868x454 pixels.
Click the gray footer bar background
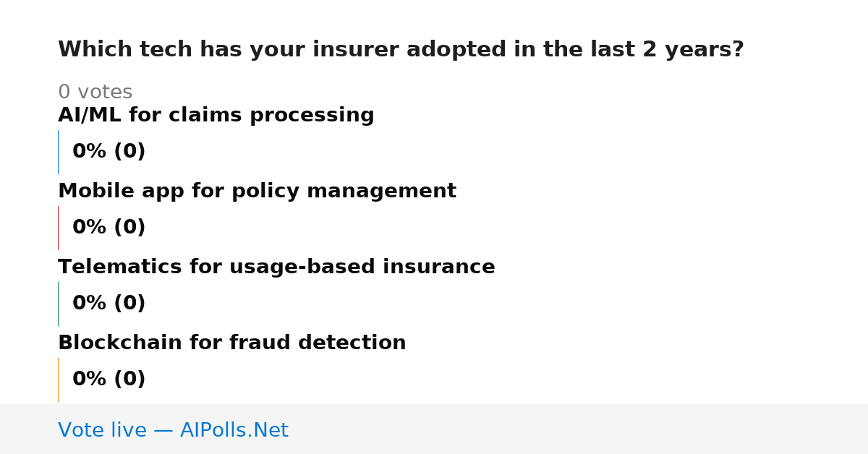point(579,429)
